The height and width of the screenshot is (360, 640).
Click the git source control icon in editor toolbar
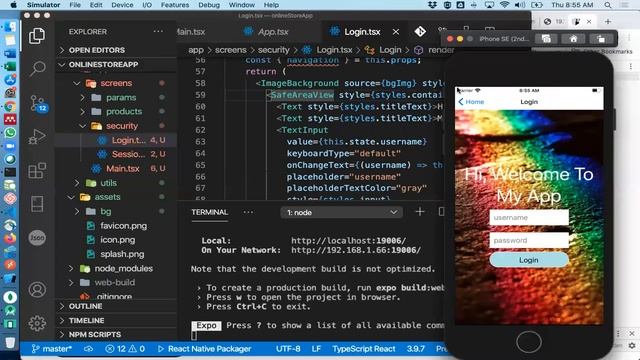[x=420, y=31]
